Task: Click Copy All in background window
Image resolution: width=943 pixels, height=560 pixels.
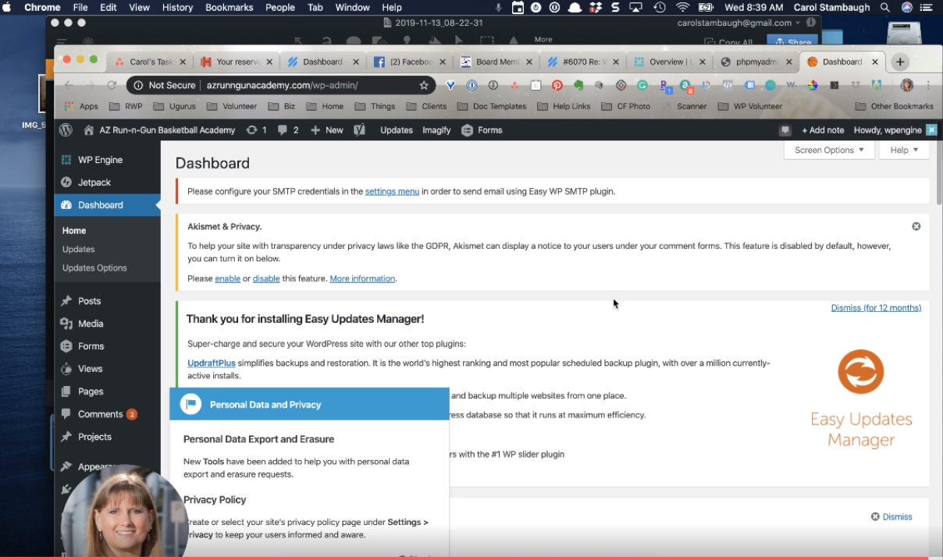Action: 728,42
